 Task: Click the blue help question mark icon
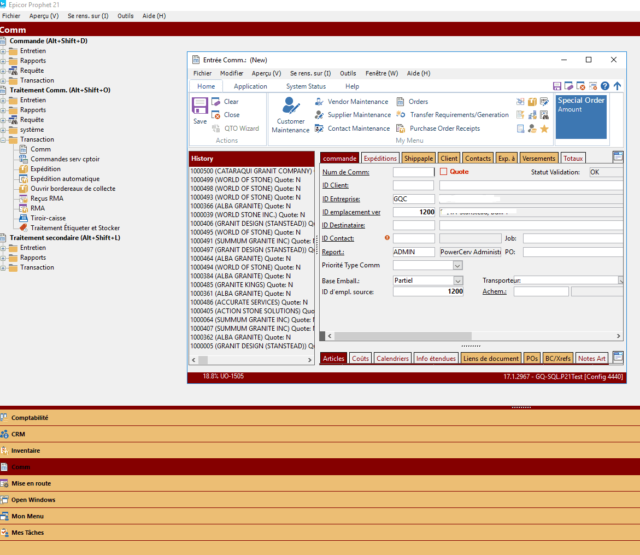coord(605,86)
